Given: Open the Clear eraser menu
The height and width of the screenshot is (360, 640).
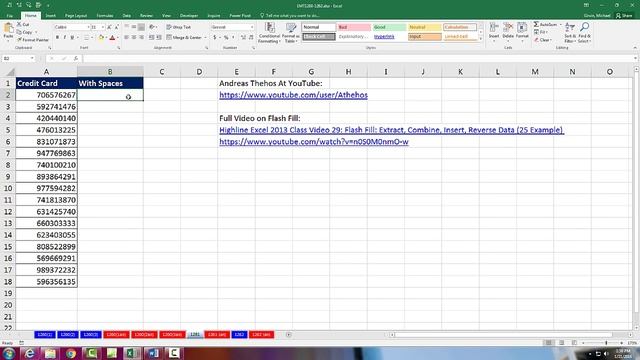Looking at the screenshot, I should [542, 40].
